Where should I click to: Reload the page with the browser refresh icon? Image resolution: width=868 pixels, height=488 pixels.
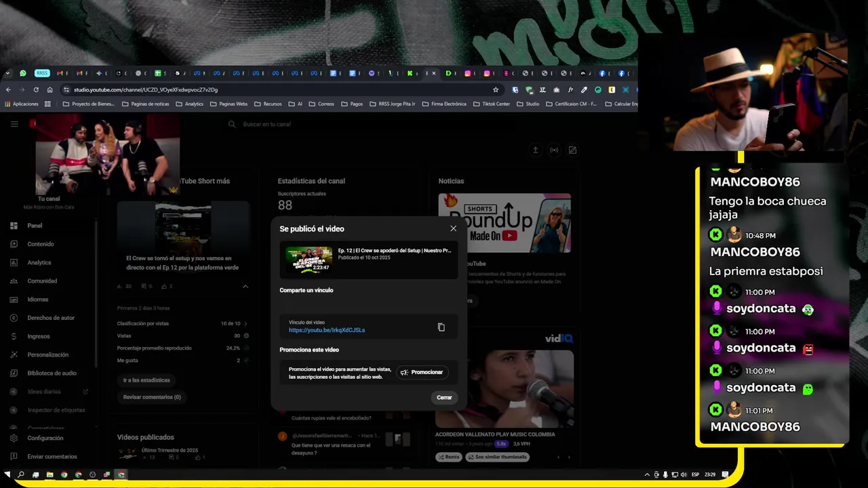tap(36, 89)
